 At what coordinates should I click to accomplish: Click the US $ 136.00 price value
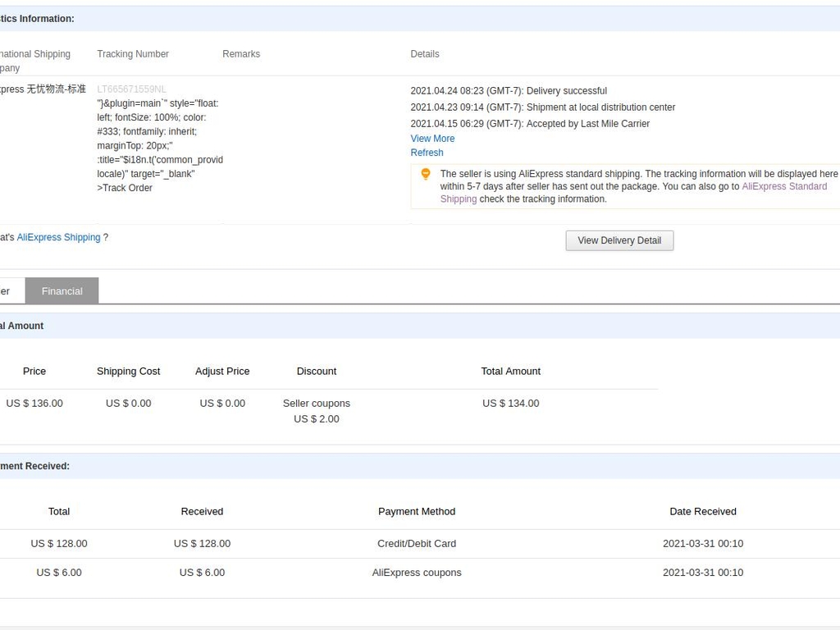coord(34,403)
